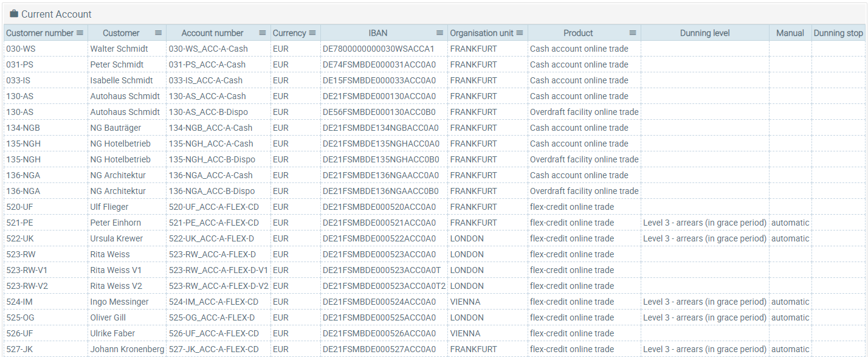Select the Current Account panel title
The height and width of the screenshot is (357, 868).
[57, 14]
